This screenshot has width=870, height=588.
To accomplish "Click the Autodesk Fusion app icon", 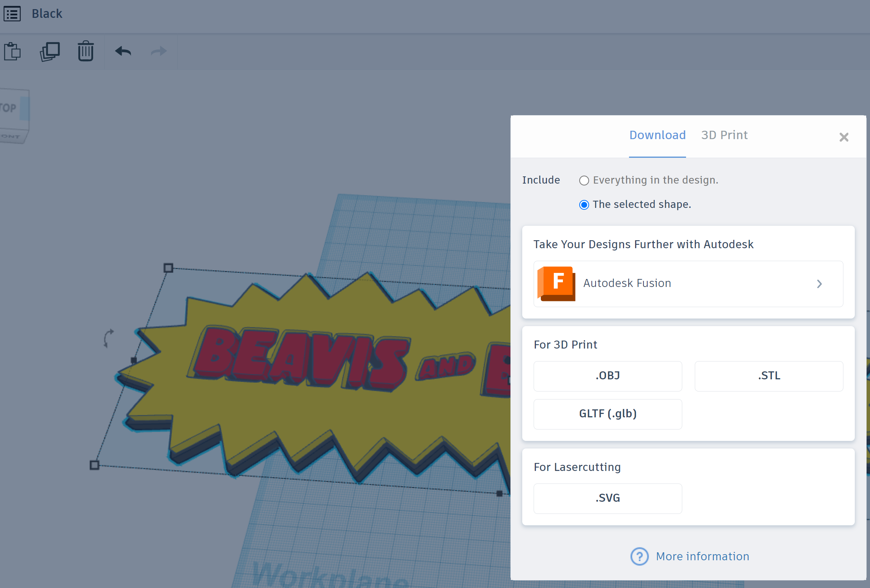I will (x=557, y=284).
